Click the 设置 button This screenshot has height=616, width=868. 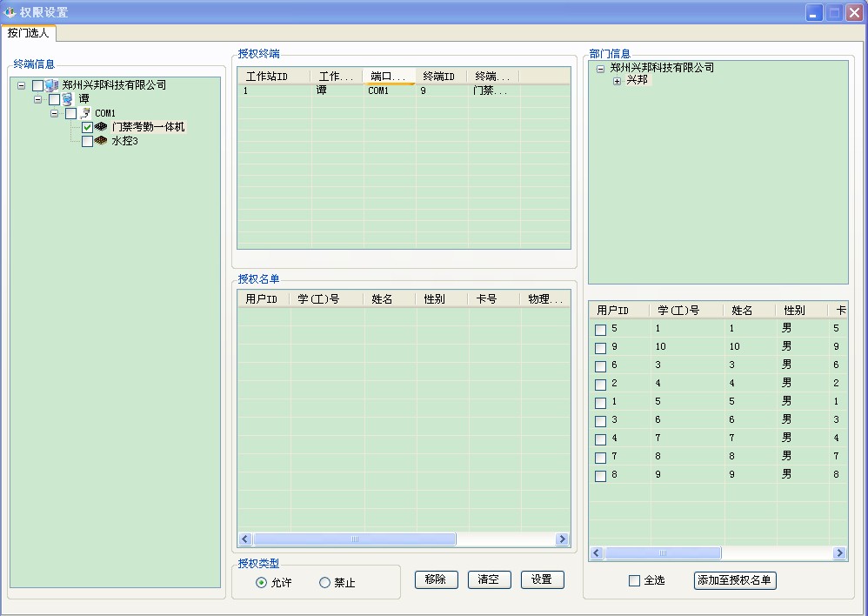(543, 579)
